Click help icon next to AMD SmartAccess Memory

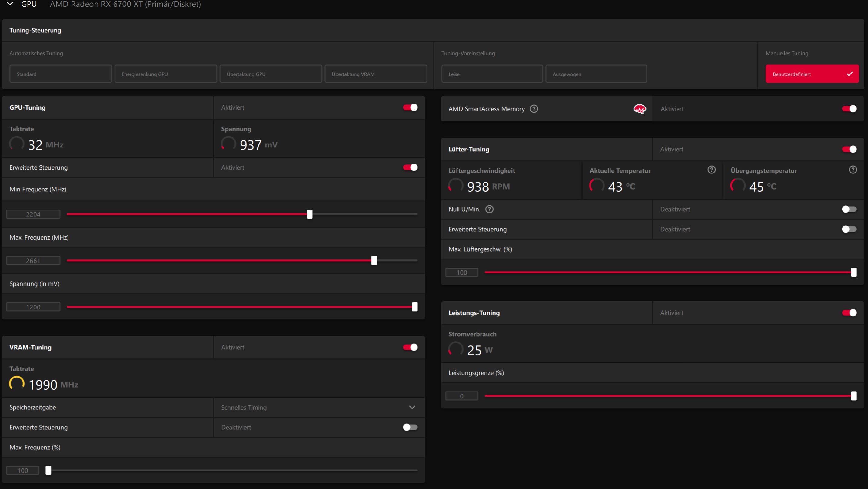[x=534, y=109]
